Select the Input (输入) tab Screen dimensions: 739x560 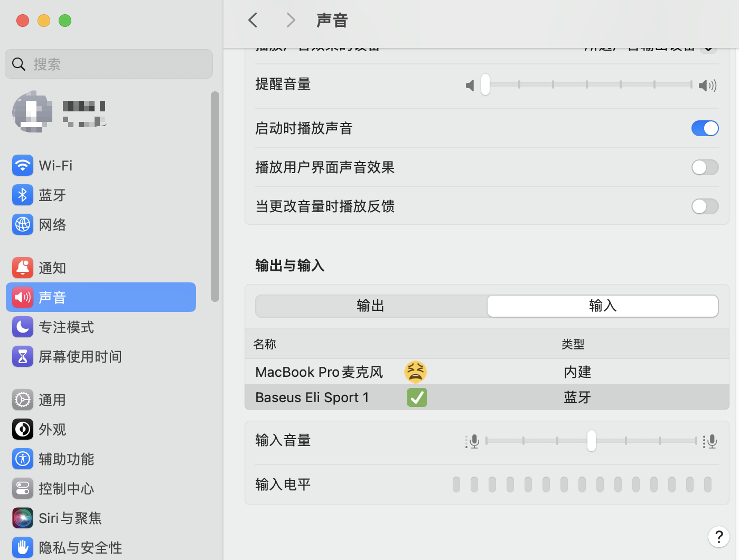pos(602,306)
